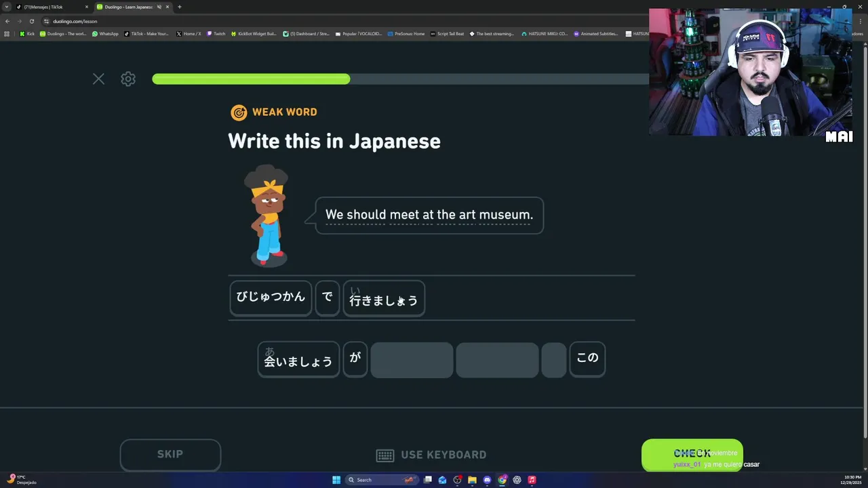Open the PreSonus: Home bookmark
Viewport: 868px width, 488px height.
(x=406, y=33)
